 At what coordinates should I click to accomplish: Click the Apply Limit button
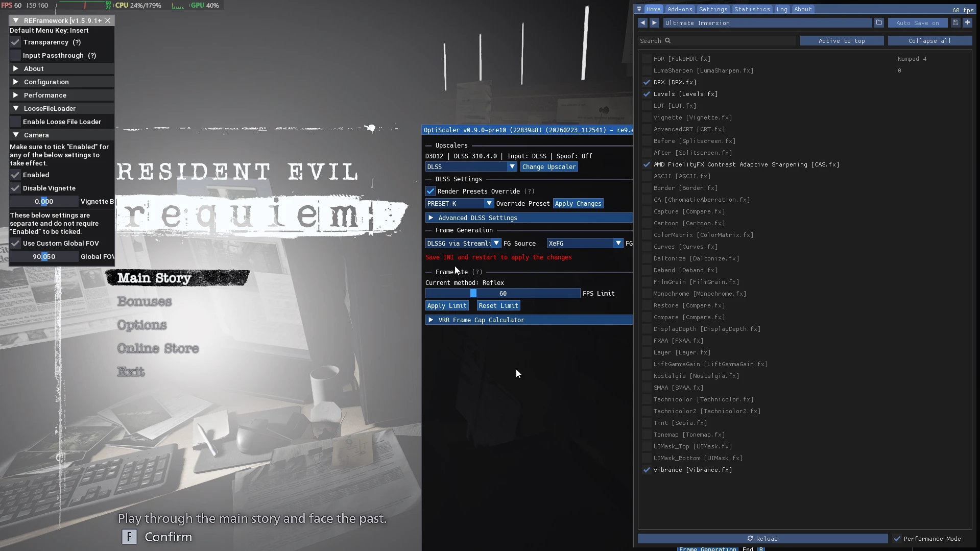point(447,306)
